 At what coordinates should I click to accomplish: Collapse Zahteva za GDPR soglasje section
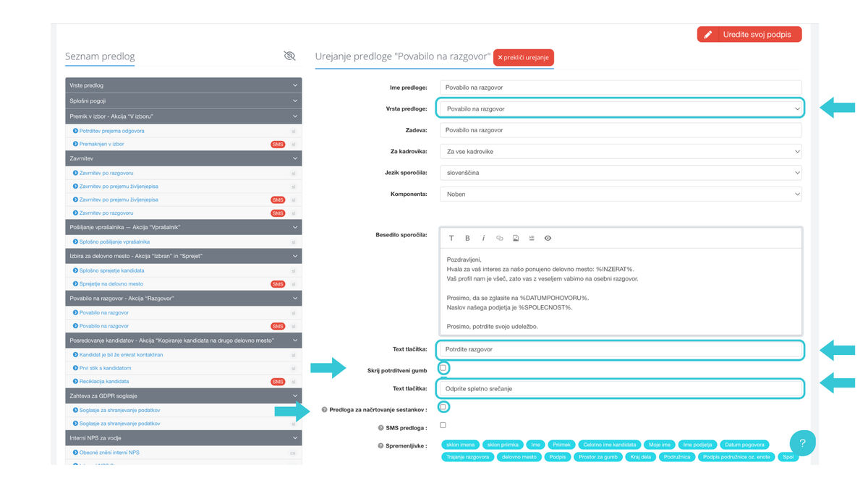(184, 395)
